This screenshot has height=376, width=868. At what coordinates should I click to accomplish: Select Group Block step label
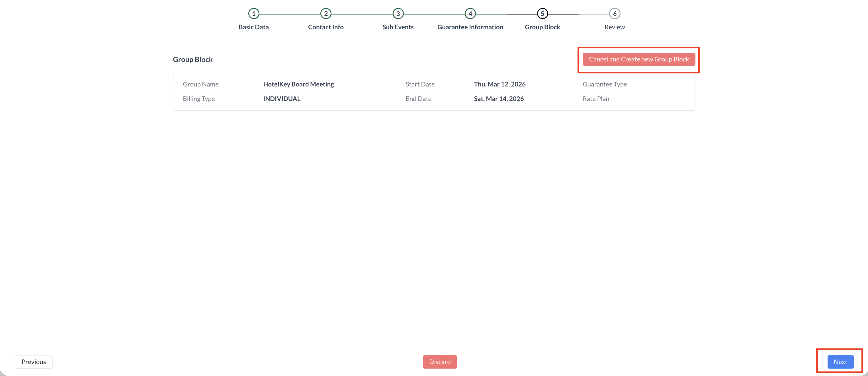pos(542,27)
